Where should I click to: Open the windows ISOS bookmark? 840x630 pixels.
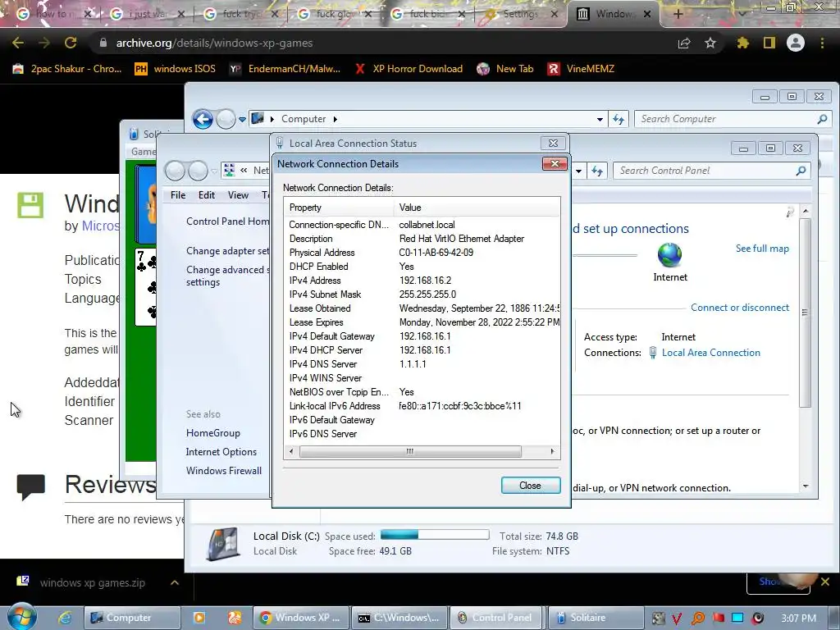pyautogui.click(x=175, y=69)
